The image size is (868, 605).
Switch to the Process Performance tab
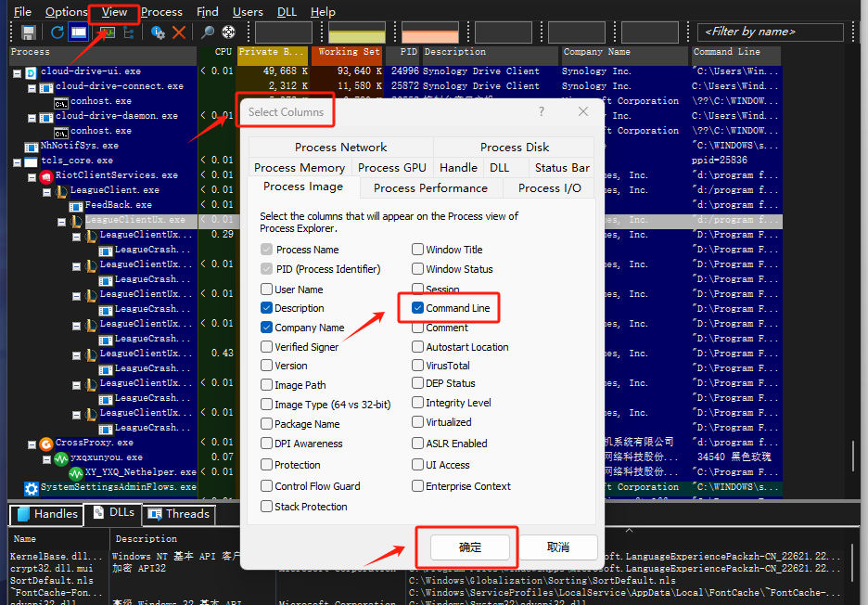[x=430, y=187]
